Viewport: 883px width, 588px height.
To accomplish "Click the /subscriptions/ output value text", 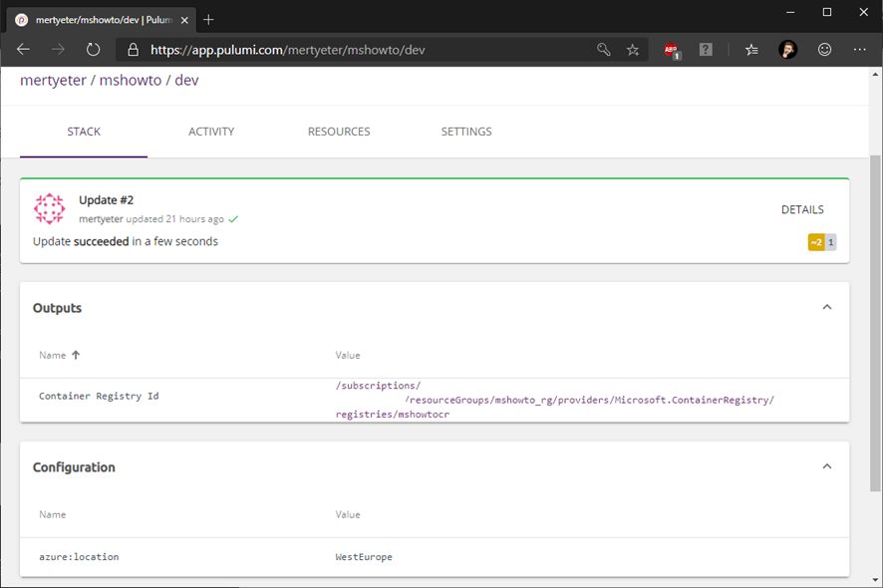I will (x=378, y=386).
